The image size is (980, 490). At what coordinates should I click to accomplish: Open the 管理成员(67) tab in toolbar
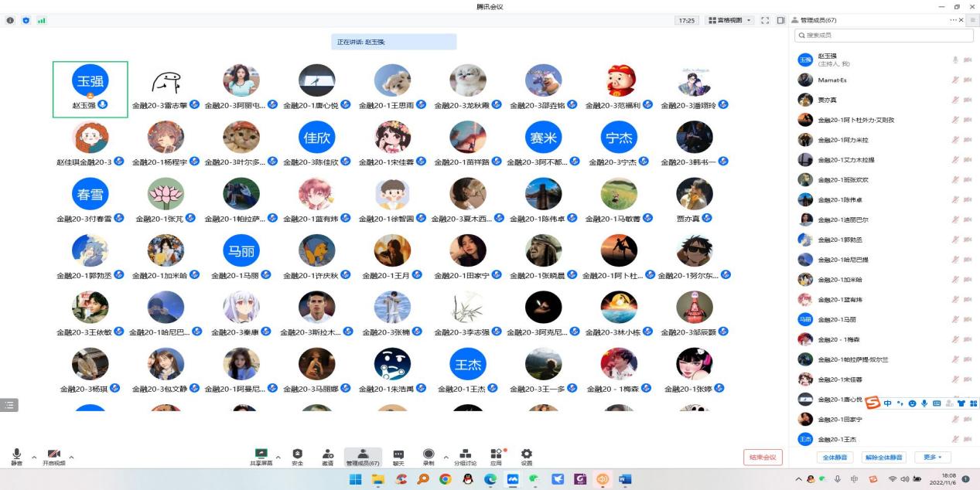click(x=363, y=456)
